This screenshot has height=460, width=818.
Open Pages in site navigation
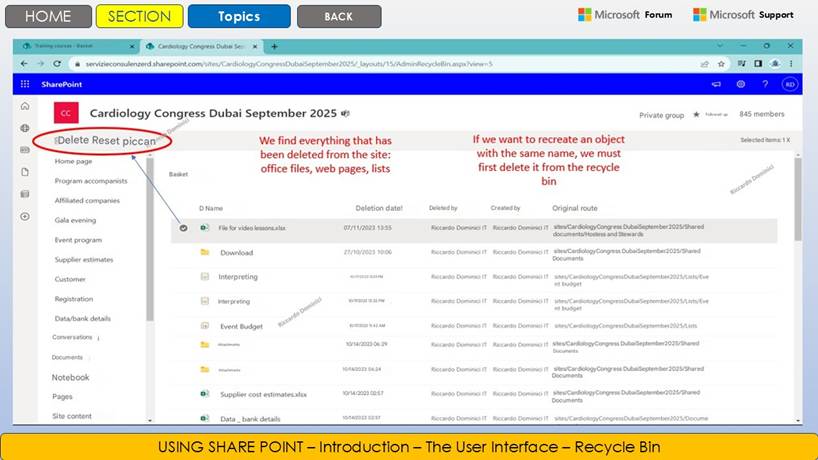point(62,396)
